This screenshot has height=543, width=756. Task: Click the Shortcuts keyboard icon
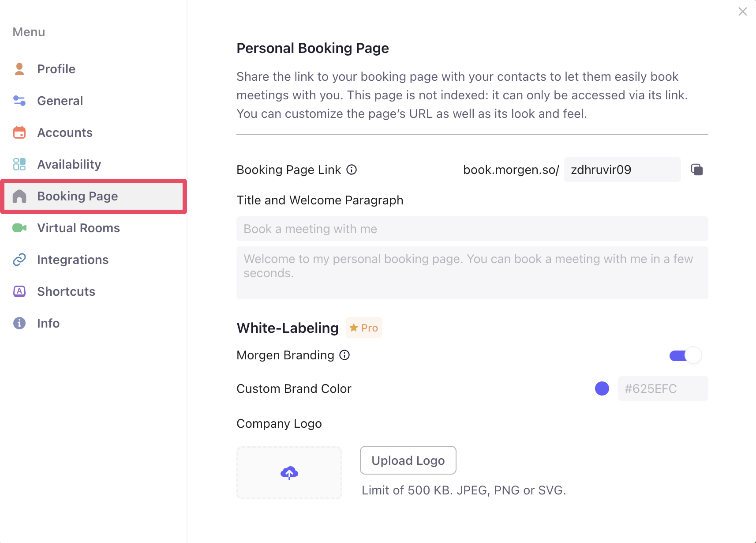click(19, 291)
